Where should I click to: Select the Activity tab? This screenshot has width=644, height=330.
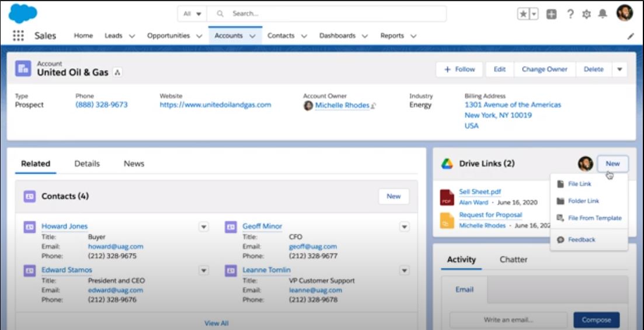461,260
